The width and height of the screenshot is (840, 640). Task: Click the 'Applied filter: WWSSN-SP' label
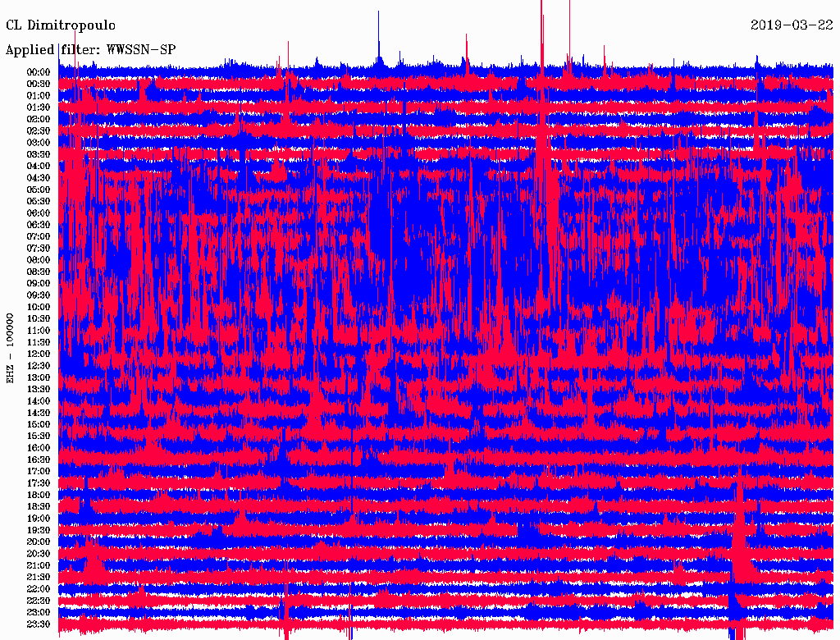pos(90,50)
